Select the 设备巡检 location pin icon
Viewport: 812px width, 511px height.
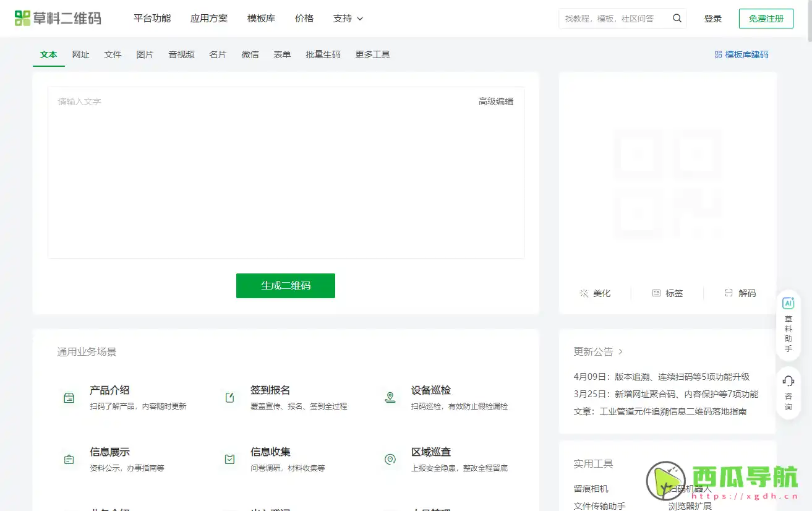390,397
